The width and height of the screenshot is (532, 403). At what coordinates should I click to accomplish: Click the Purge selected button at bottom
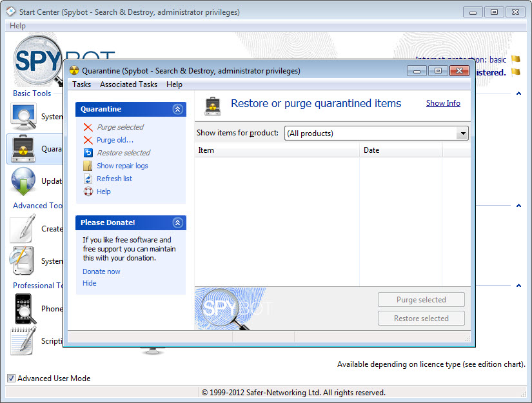[x=421, y=300]
